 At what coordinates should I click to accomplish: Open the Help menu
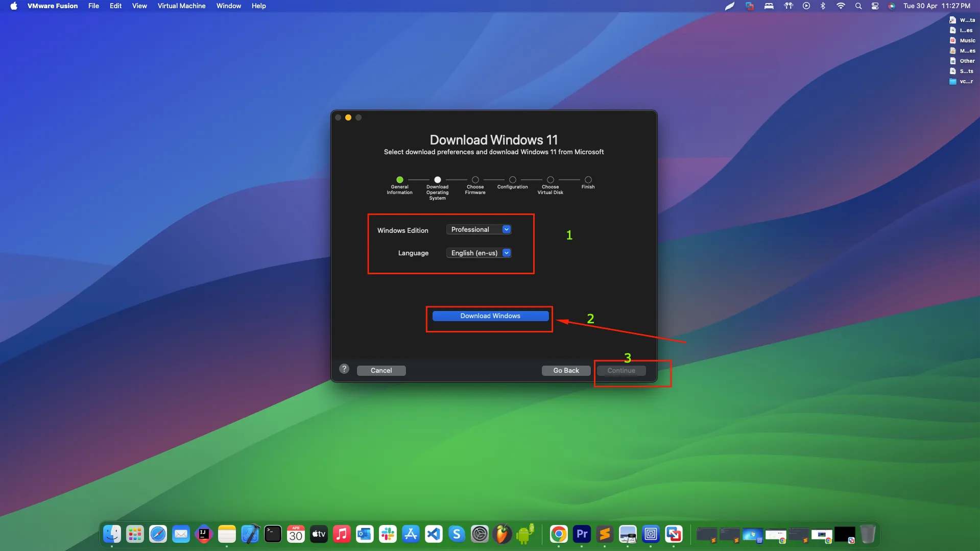click(x=259, y=6)
